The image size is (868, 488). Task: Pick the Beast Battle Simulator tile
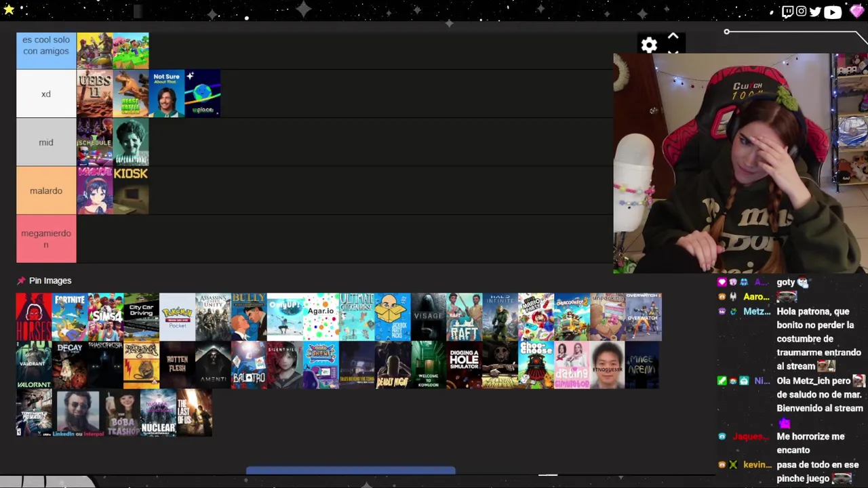131,94
